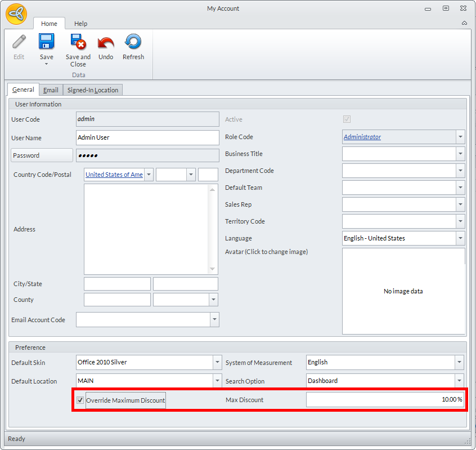
Task: Expand the Language dropdown list
Action: pos(460,238)
